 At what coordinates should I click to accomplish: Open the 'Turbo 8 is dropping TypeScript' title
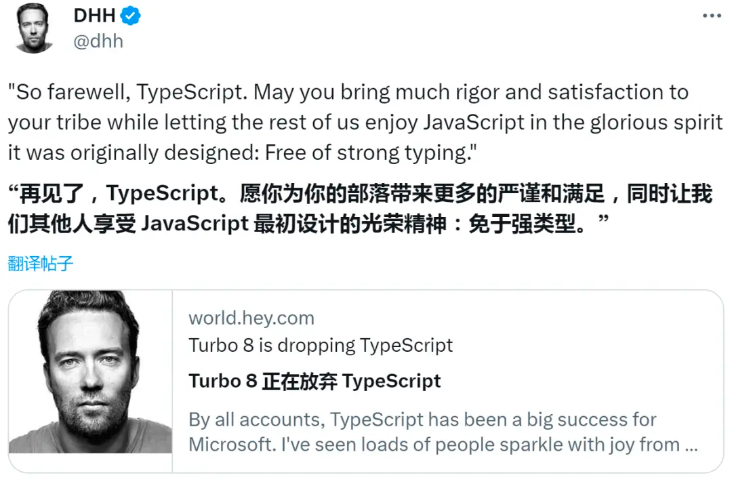[321, 345]
